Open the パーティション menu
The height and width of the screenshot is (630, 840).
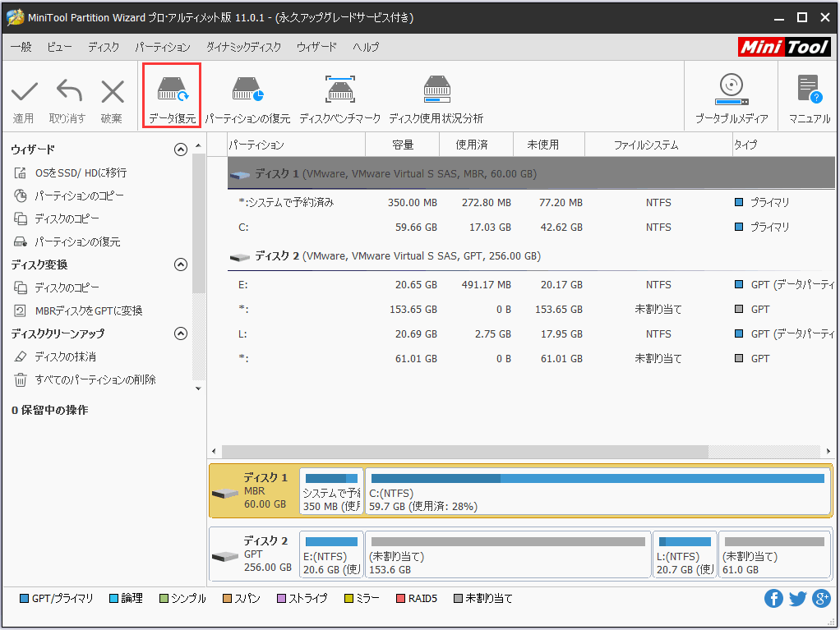tap(162, 48)
